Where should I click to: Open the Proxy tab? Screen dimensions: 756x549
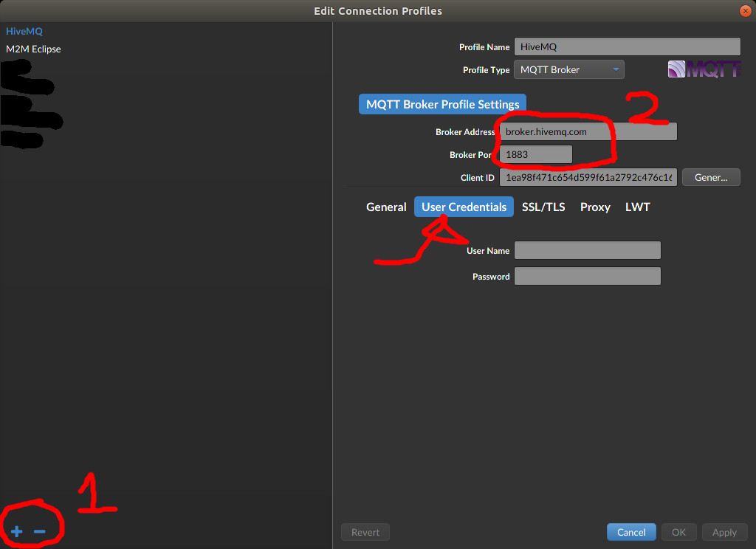(x=595, y=207)
